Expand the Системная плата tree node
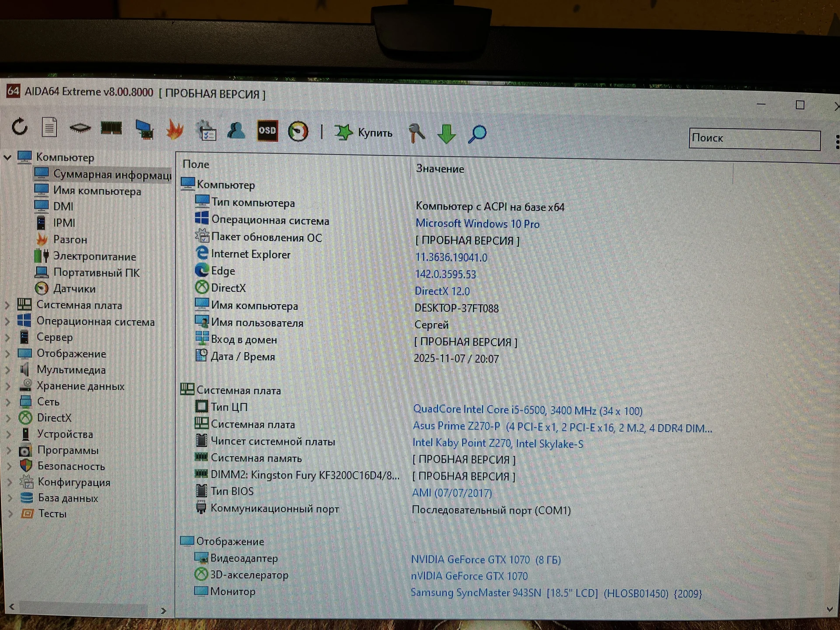This screenshot has height=630, width=840. point(7,305)
